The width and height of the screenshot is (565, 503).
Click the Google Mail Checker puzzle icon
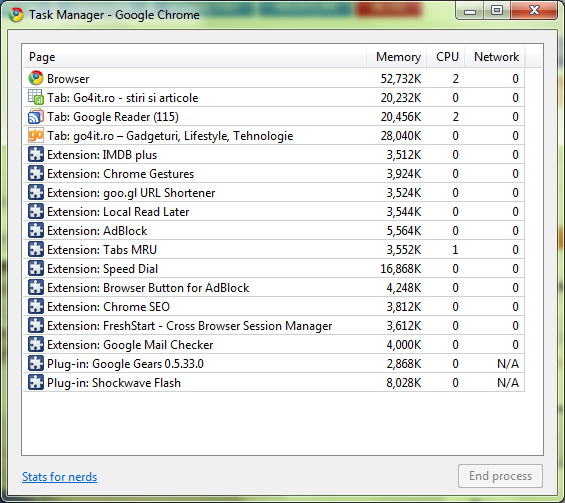click(36, 345)
